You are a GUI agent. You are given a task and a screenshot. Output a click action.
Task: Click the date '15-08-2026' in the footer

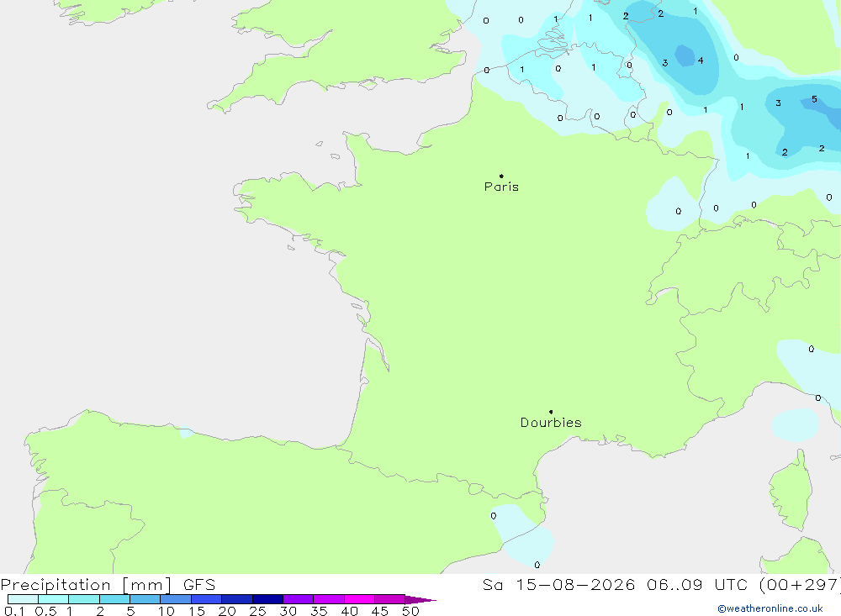[575, 585]
